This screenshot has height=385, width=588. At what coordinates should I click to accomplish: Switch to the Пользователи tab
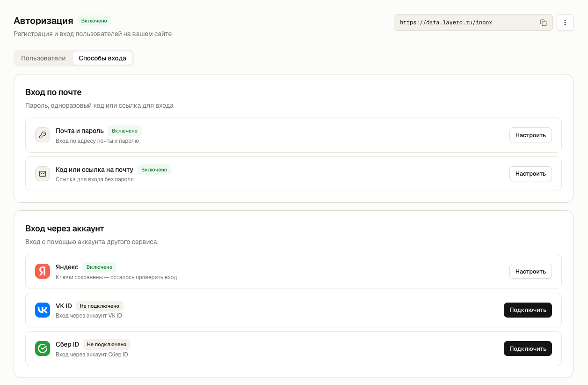coord(44,58)
